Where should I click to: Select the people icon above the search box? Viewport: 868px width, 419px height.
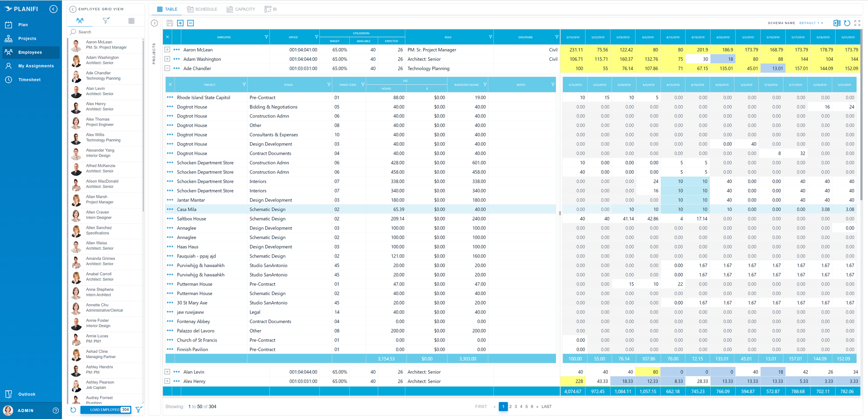coord(80,21)
